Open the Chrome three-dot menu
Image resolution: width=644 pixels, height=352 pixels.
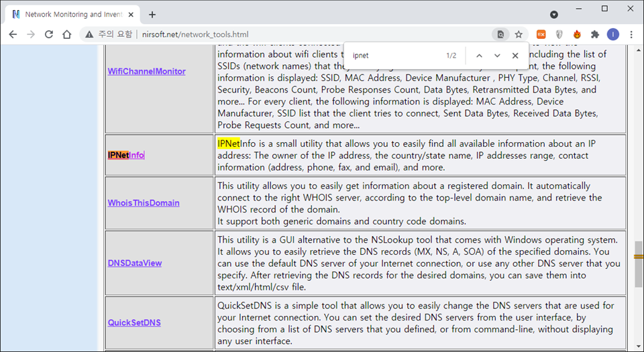(632, 34)
